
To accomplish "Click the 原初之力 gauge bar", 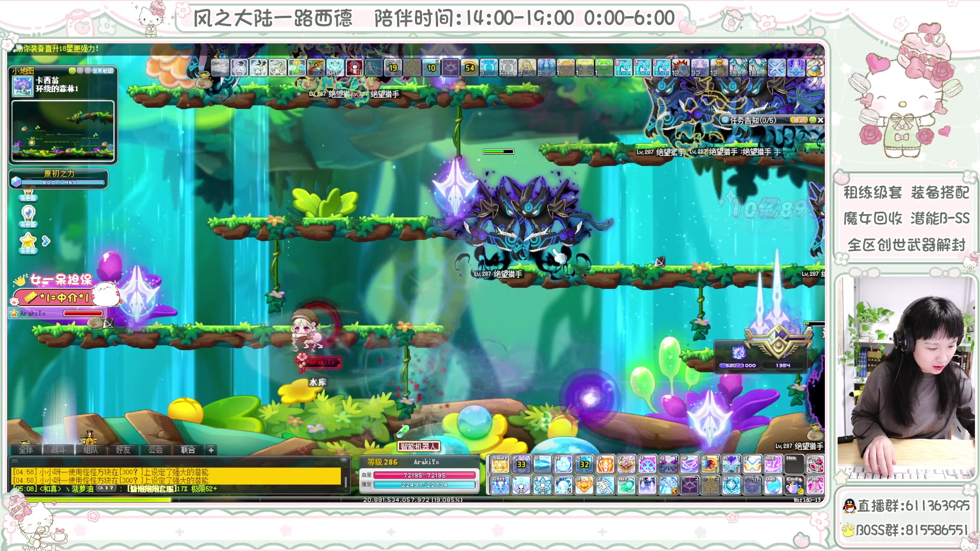I will coord(63,182).
